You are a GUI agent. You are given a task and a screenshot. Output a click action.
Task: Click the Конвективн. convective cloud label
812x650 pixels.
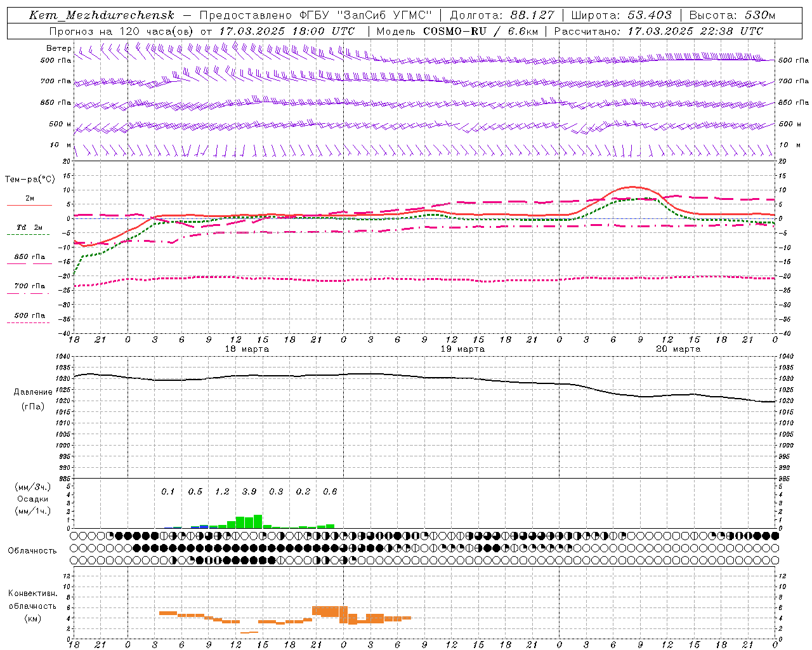pyautogui.click(x=32, y=594)
